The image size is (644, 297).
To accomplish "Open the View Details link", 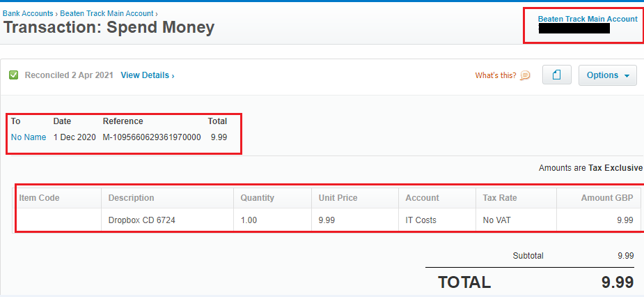I will click(147, 75).
